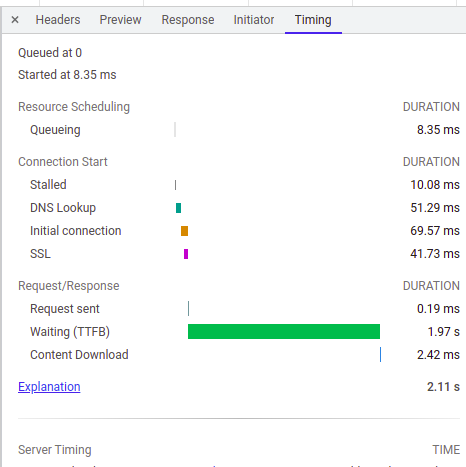Click the 8.35 ms queueing duration
466x467 pixels.
point(438,130)
